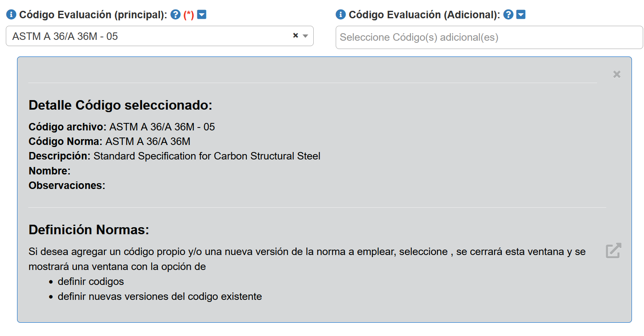Click info icon beside Código Evaluación (principal)
The image size is (644, 336).
[x=11, y=15]
